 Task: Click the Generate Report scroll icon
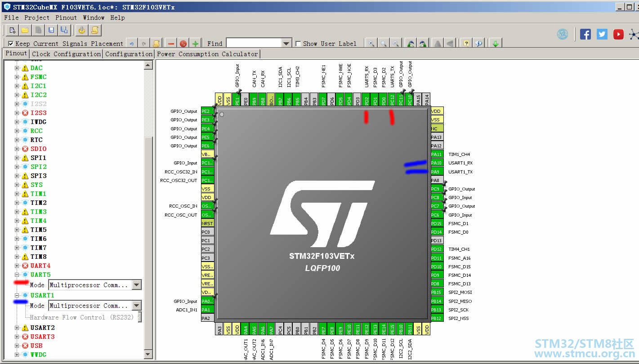95,30
